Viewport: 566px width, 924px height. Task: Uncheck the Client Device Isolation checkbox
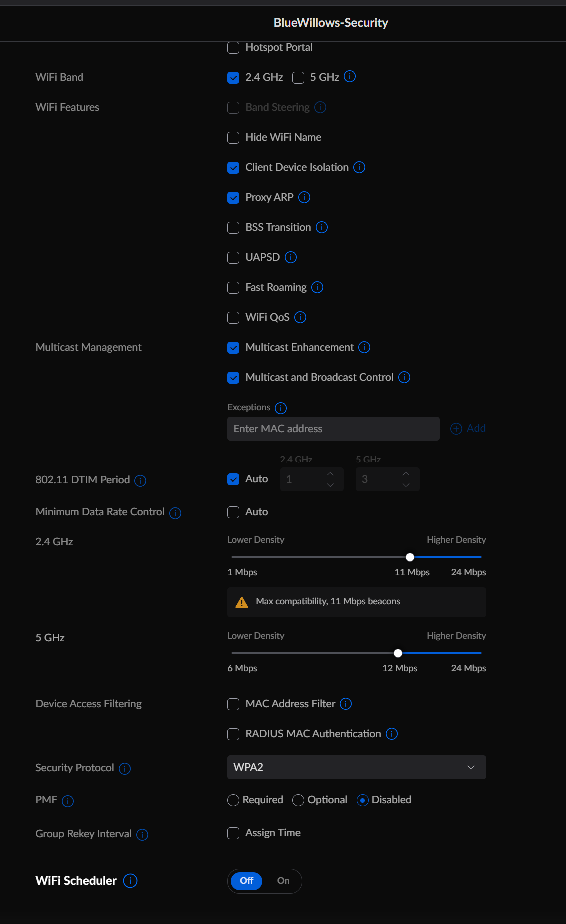click(x=233, y=168)
